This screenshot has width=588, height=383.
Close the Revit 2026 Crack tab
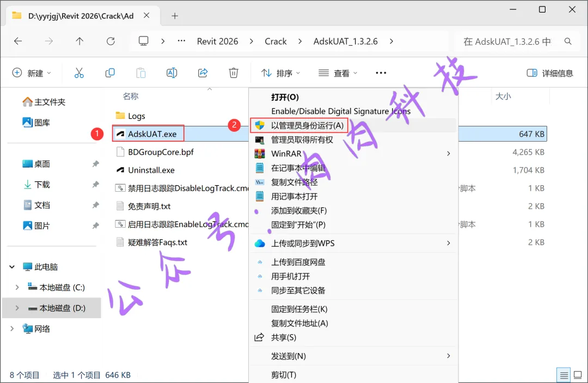point(146,15)
